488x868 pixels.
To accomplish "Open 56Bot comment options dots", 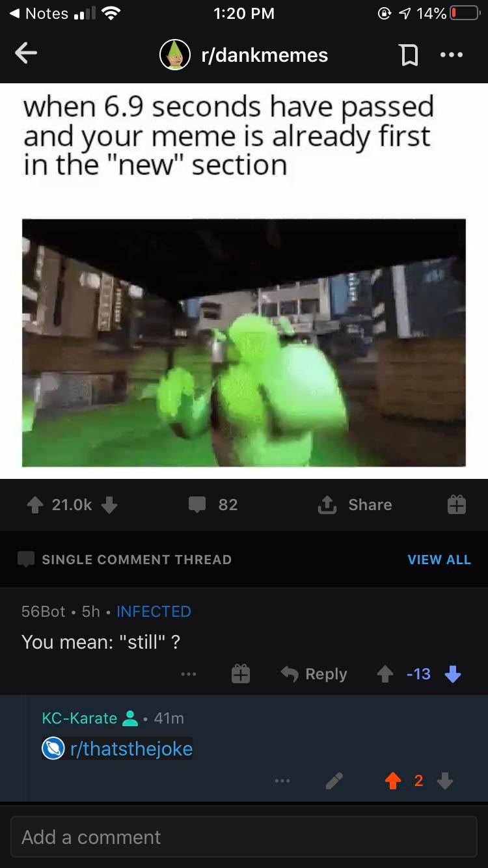I will [x=189, y=675].
